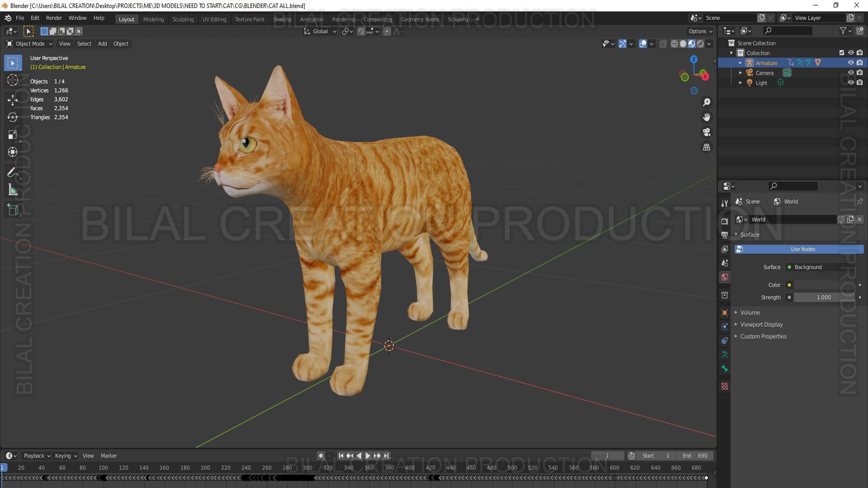Screen dimensions: 868x488
Task: Open the View Layer properties tab icon
Action: point(724,249)
